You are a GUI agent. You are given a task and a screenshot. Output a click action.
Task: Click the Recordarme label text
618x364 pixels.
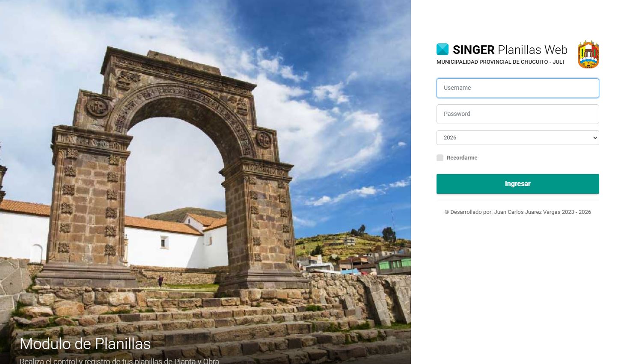point(462,158)
